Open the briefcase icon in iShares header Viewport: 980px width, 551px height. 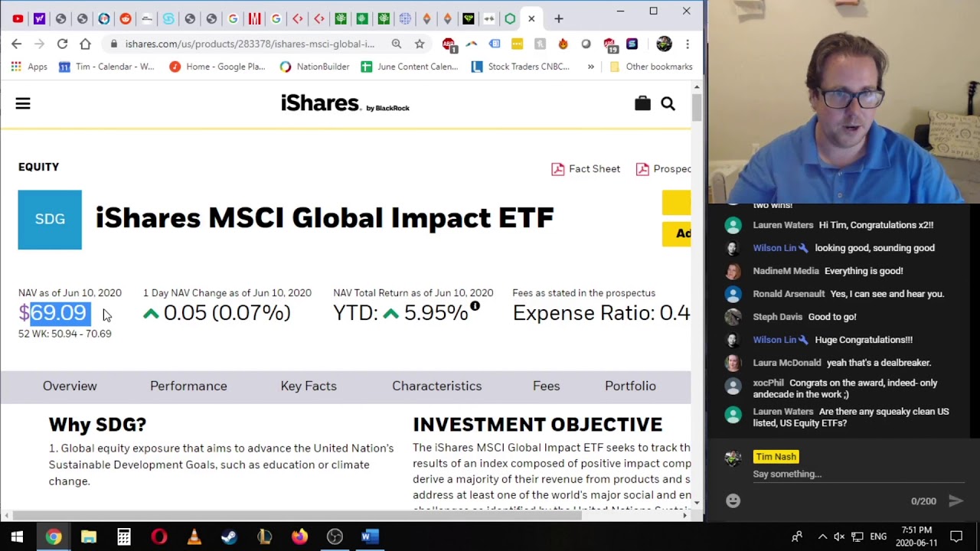pyautogui.click(x=642, y=103)
